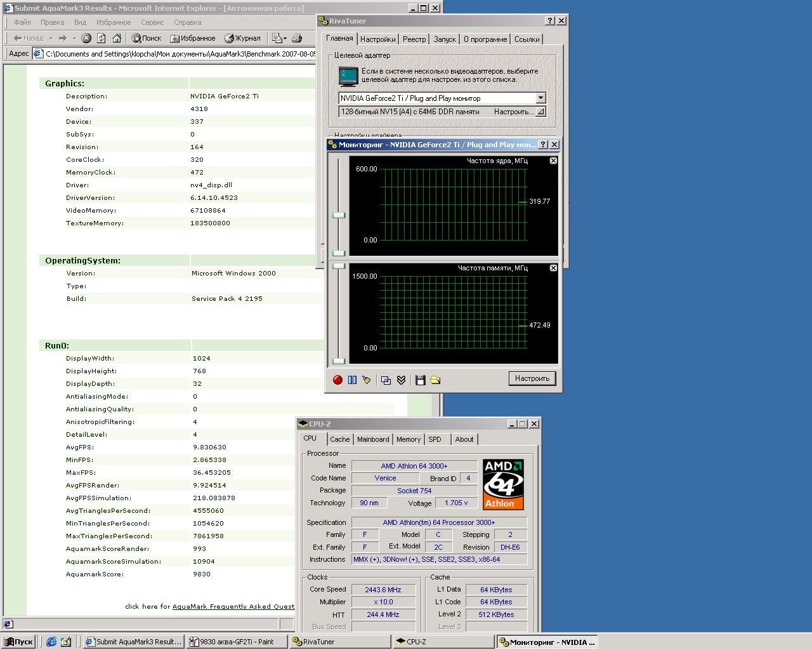This screenshot has width=812, height=650.
Task: Click the memory clock graph's lower slider handle
Action: (339, 361)
